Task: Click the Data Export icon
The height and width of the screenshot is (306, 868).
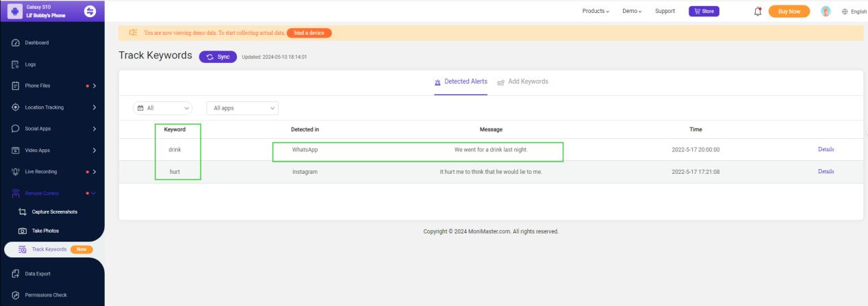Action: [x=14, y=274]
